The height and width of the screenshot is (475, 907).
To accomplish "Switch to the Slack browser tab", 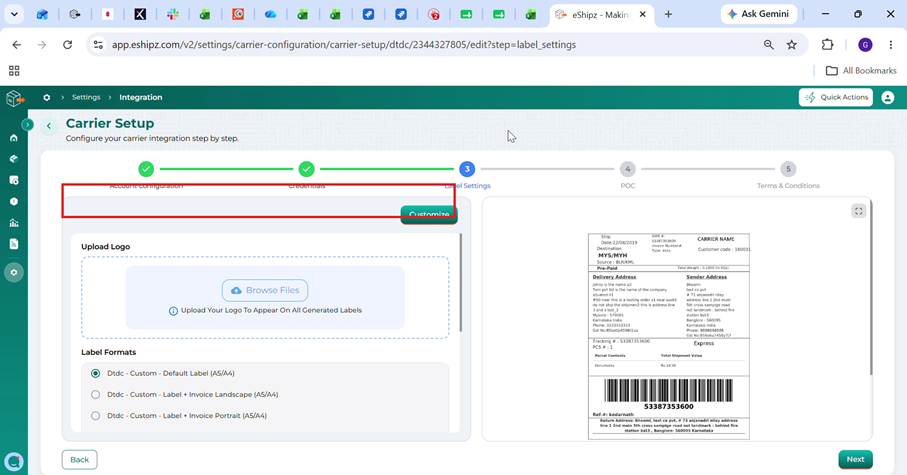I will [172, 14].
